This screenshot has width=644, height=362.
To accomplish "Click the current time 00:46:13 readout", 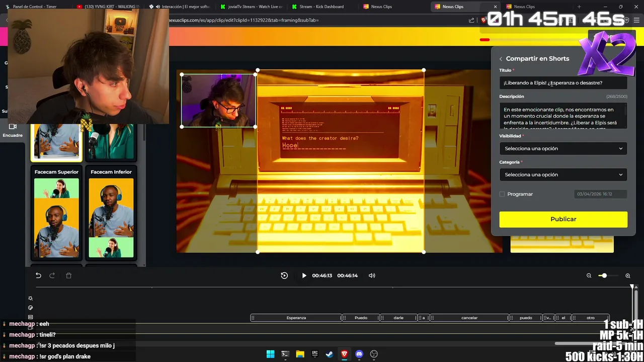I will pos(322,276).
